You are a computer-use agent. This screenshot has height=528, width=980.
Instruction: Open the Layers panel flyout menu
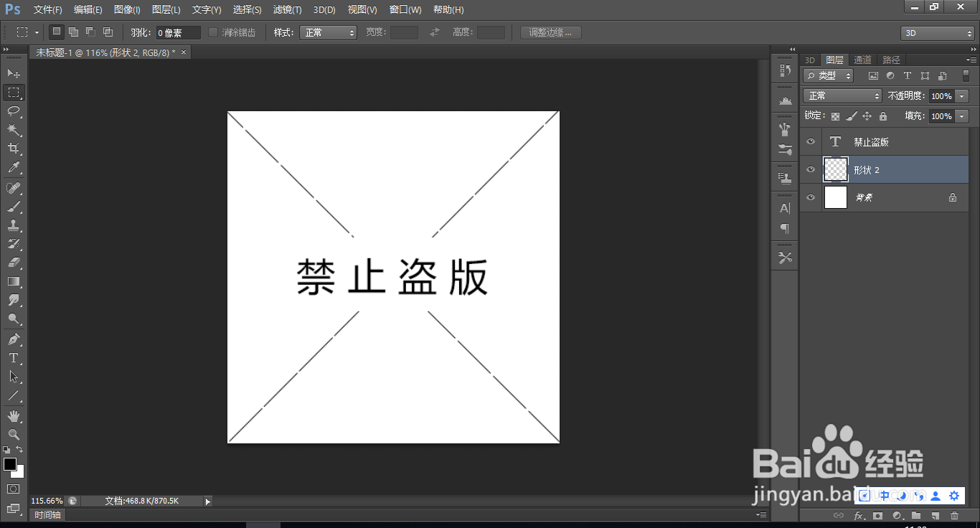[972, 60]
